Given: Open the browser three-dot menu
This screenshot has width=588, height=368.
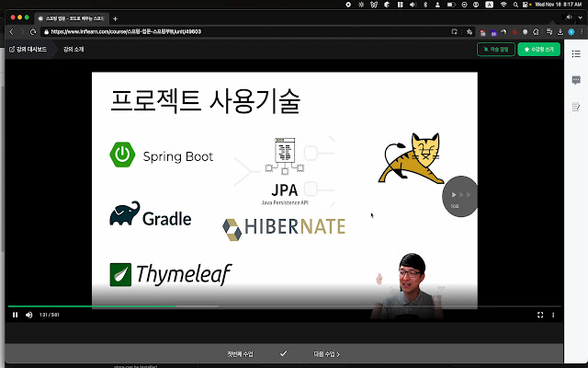Looking at the screenshot, I should pyautogui.click(x=582, y=32).
